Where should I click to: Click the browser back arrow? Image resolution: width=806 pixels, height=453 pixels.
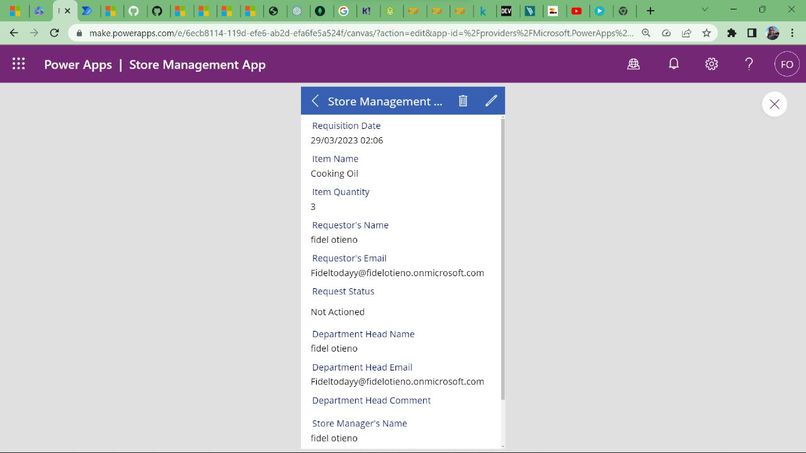pyautogui.click(x=14, y=33)
